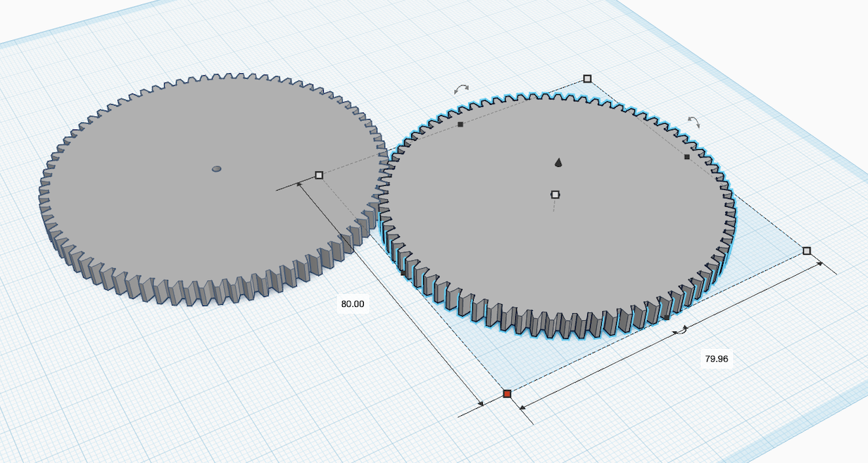The image size is (868, 463).
Task: Click the black cone lift handle
Action: tap(558, 163)
